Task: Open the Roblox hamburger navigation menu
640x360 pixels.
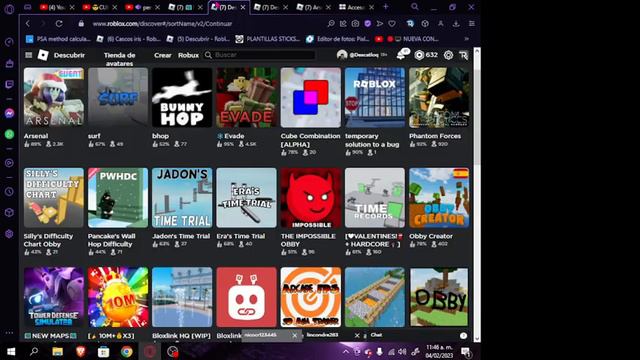Action: pyautogui.click(x=29, y=55)
